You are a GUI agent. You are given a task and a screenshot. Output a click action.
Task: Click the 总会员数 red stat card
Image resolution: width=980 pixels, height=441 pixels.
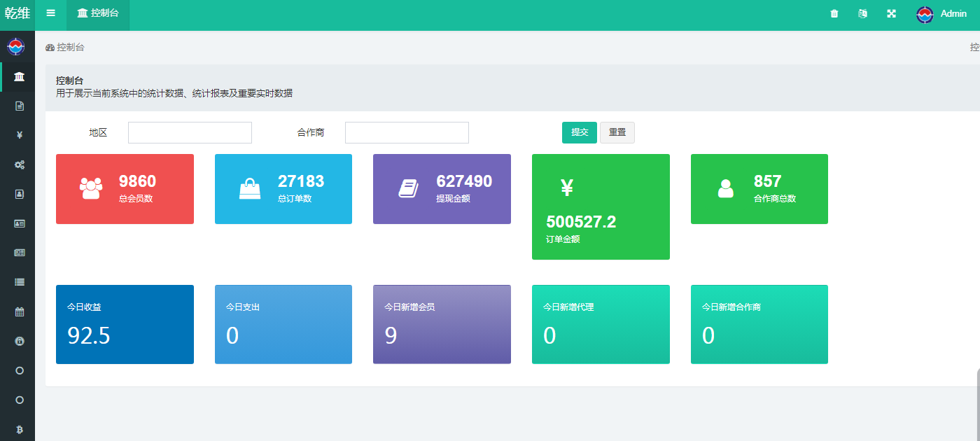click(125, 189)
